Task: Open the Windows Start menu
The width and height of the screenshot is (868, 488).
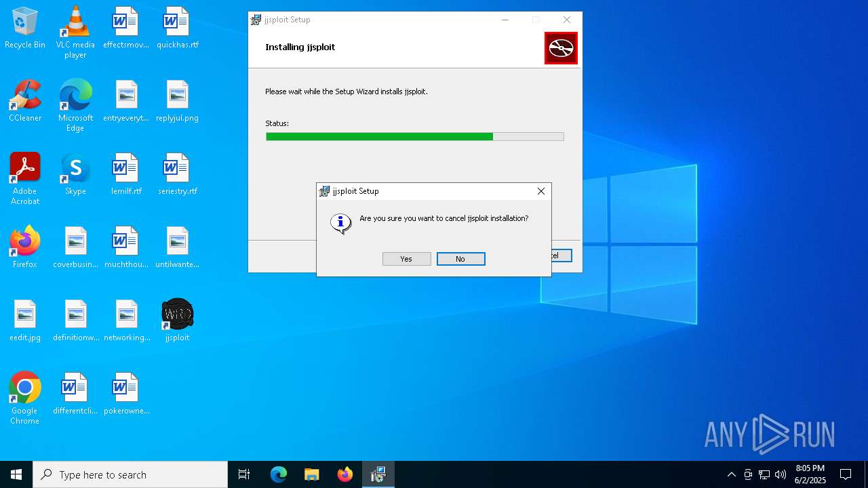Action: [x=16, y=474]
